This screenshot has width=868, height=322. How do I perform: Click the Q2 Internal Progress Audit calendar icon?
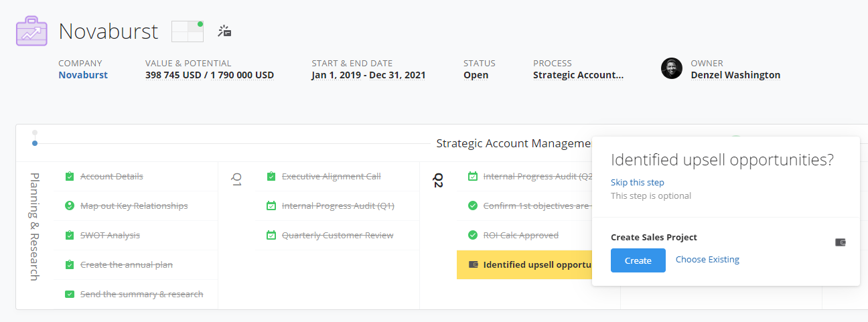pos(473,177)
